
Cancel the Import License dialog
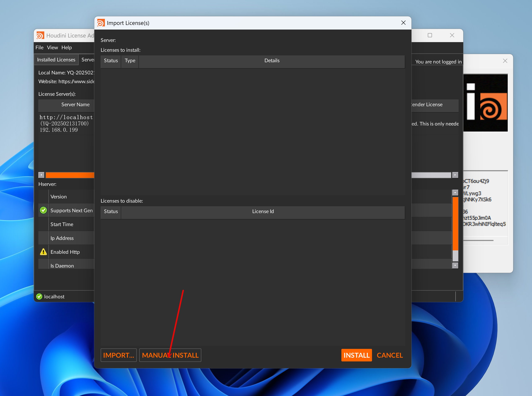[390, 355]
